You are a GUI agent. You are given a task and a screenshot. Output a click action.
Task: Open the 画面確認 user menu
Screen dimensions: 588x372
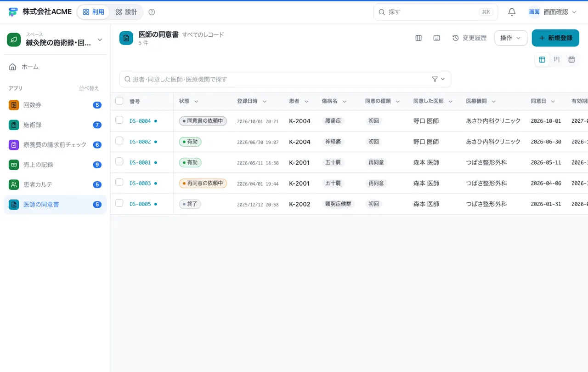coord(553,12)
